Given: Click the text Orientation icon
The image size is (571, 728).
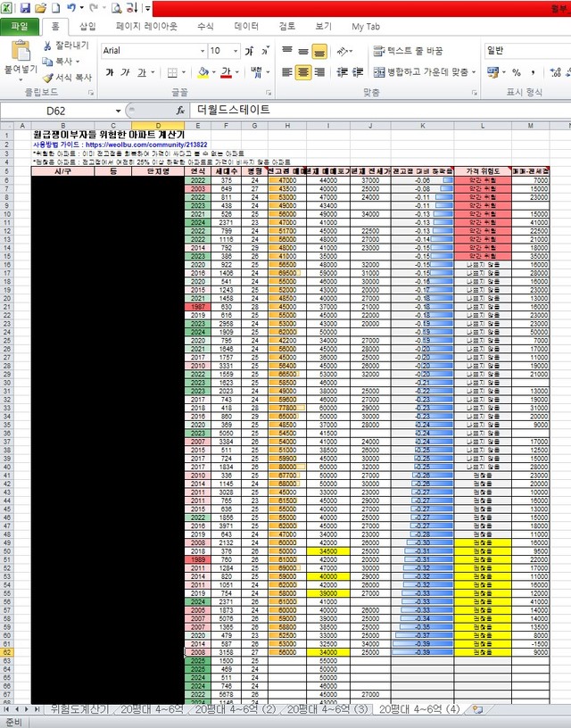Looking at the screenshot, I should (342, 51).
